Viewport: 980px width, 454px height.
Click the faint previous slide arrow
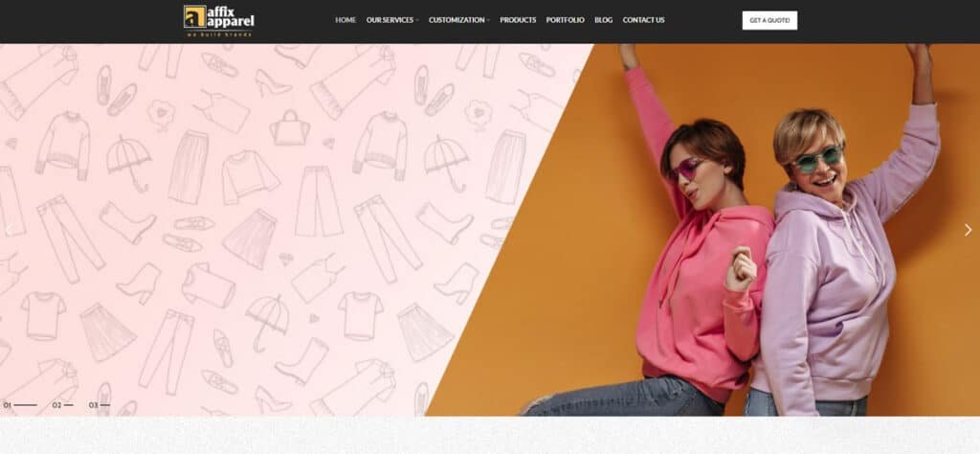click(x=9, y=230)
